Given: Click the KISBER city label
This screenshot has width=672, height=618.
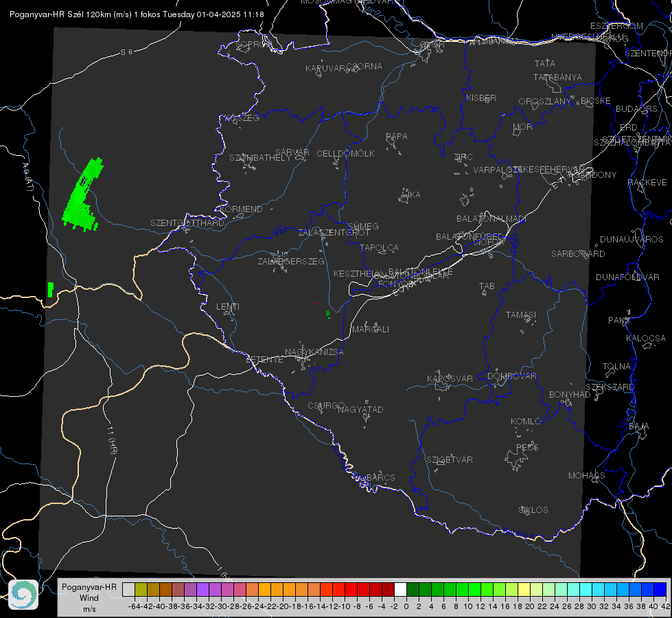Looking at the screenshot, I should point(481,98).
